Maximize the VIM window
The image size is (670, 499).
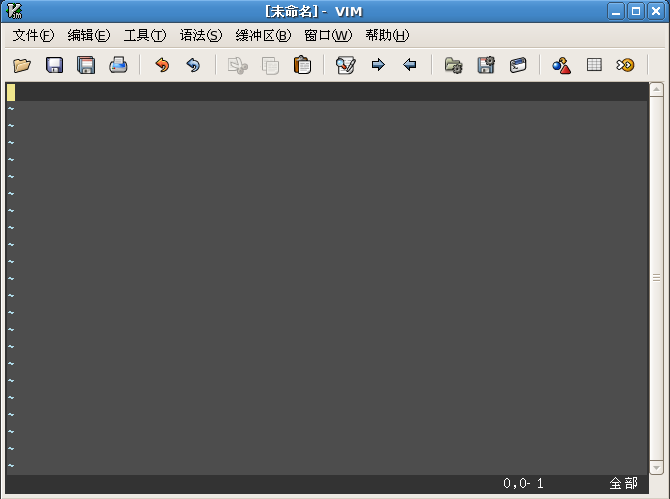click(x=636, y=12)
